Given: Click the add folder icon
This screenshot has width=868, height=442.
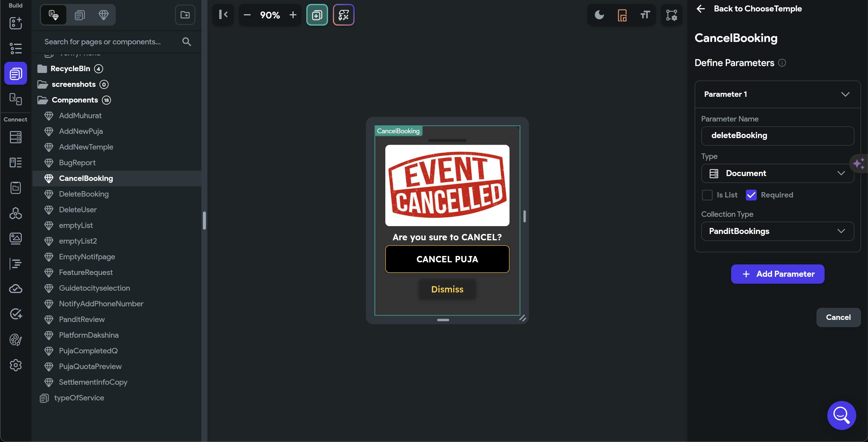Looking at the screenshot, I should tap(185, 15).
